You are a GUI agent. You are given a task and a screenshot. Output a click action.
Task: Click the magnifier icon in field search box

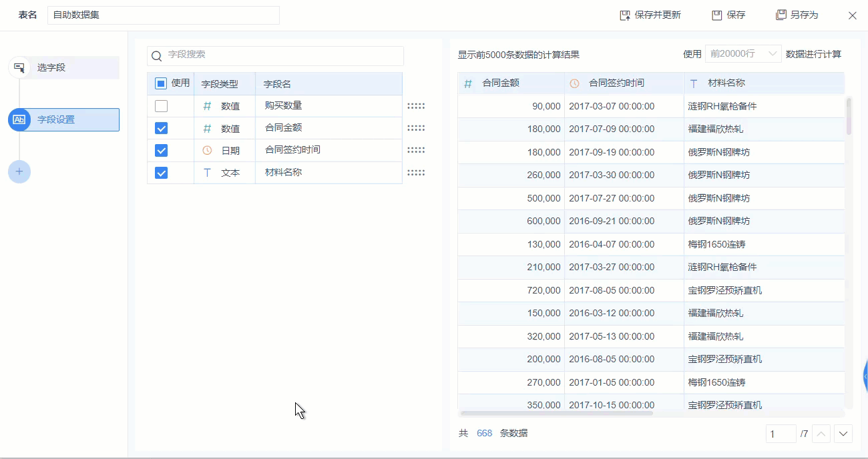[156, 55]
